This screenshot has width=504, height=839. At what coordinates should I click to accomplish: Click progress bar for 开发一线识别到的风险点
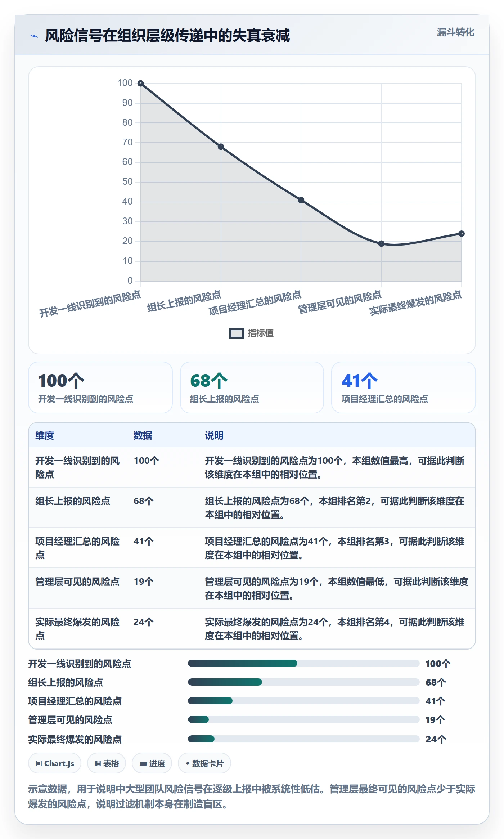(304, 663)
